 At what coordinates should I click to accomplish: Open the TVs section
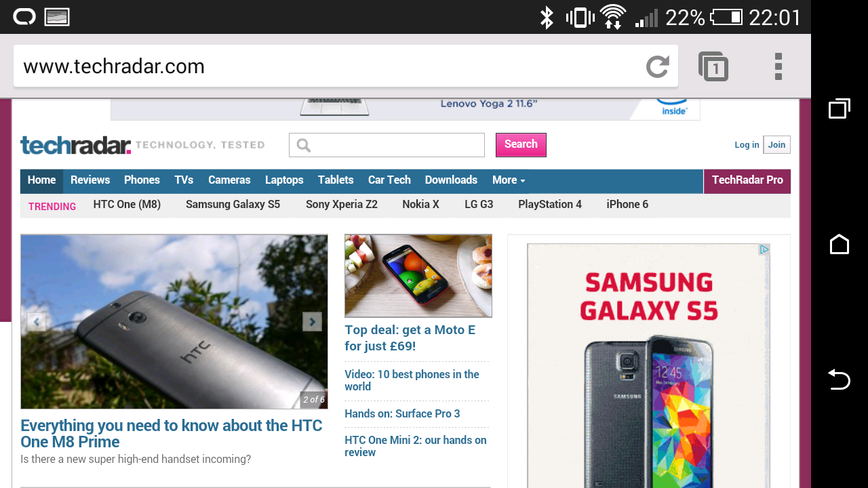184,180
